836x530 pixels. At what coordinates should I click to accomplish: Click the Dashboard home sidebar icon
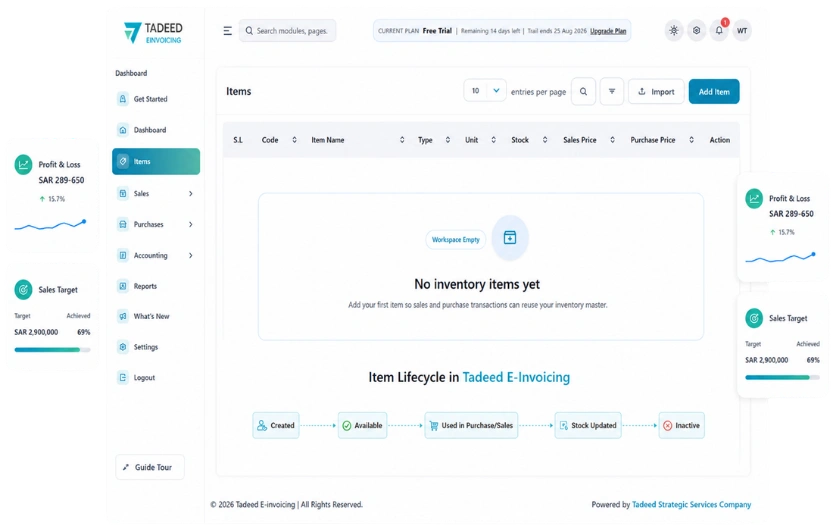[123, 130]
